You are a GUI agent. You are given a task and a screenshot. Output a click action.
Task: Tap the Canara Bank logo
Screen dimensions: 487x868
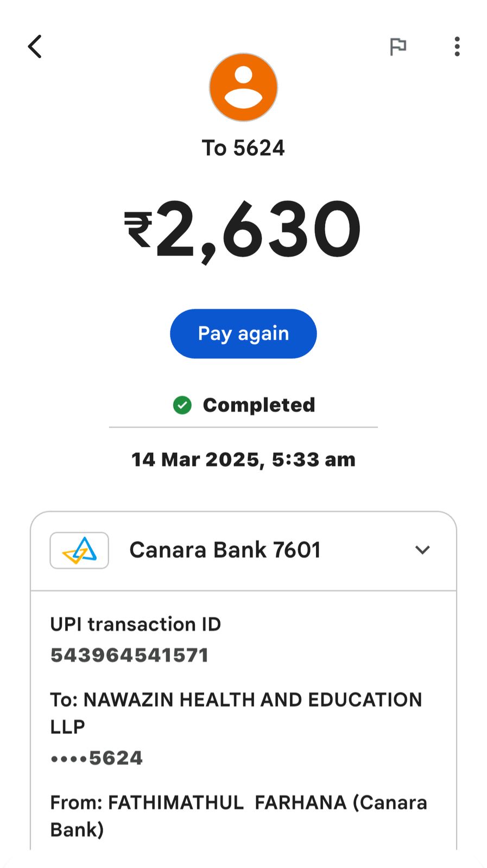(79, 550)
